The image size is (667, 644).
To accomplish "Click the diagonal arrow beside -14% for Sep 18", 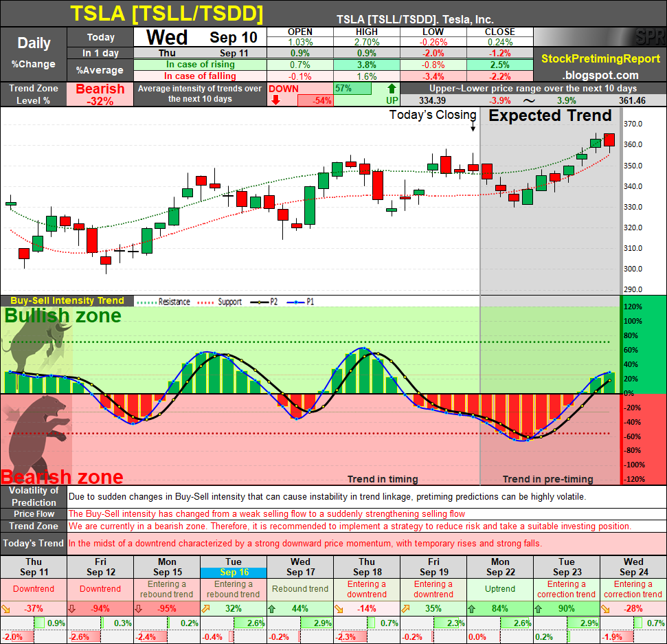I will coord(339,609).
